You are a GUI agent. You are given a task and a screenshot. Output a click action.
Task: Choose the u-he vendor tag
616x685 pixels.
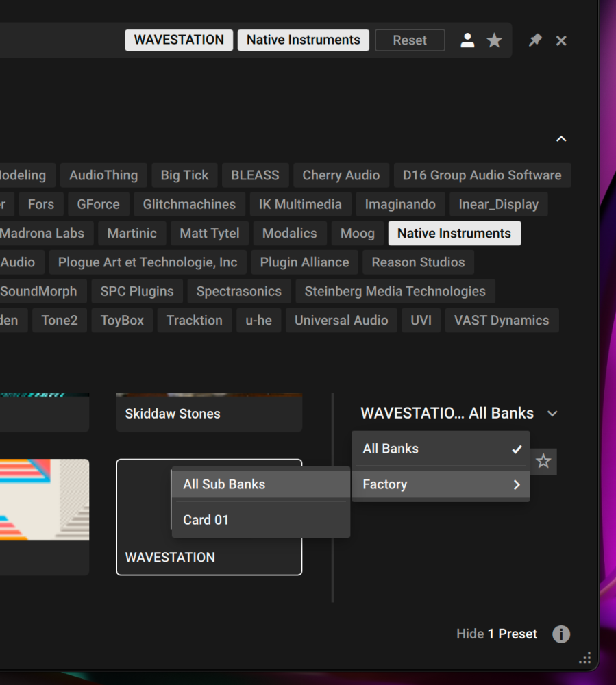(x=258, y=320)
